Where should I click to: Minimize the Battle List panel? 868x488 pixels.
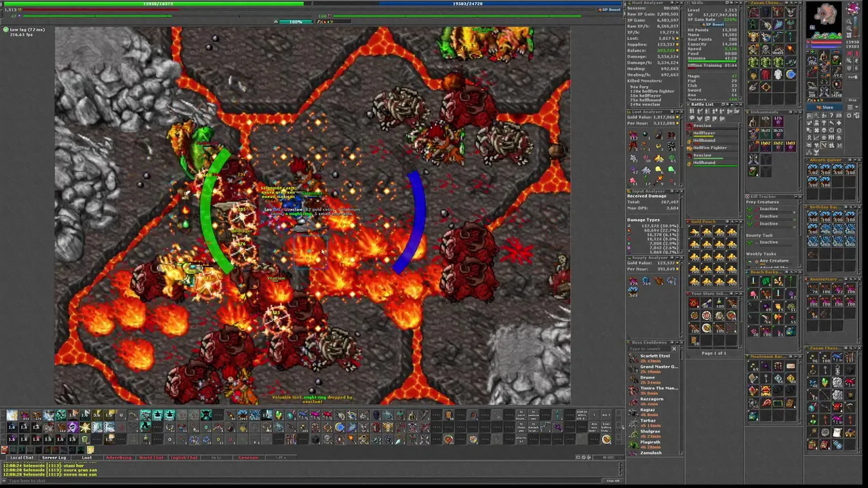(x=736, y=104)
